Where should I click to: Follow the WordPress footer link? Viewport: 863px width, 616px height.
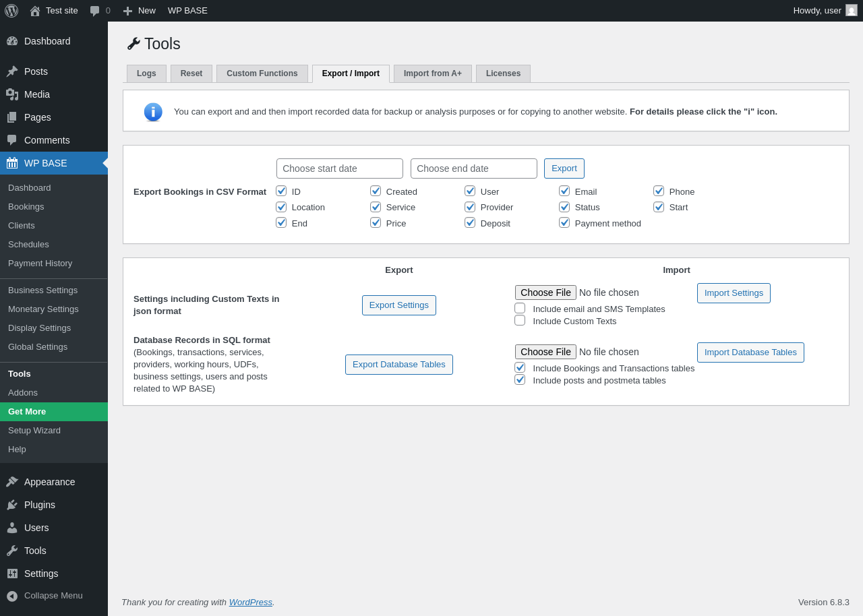click(x=250, y=602)
